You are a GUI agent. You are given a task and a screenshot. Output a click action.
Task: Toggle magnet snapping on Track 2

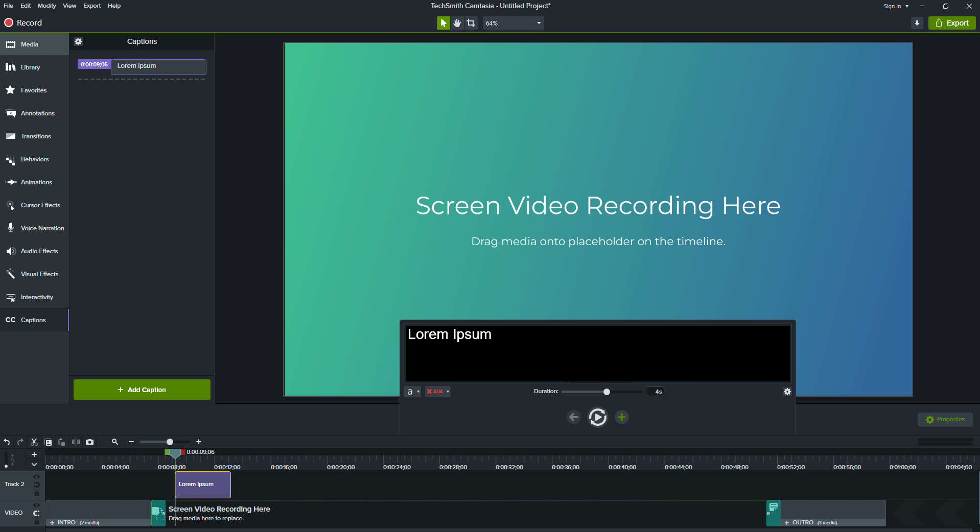coord(36,485)
